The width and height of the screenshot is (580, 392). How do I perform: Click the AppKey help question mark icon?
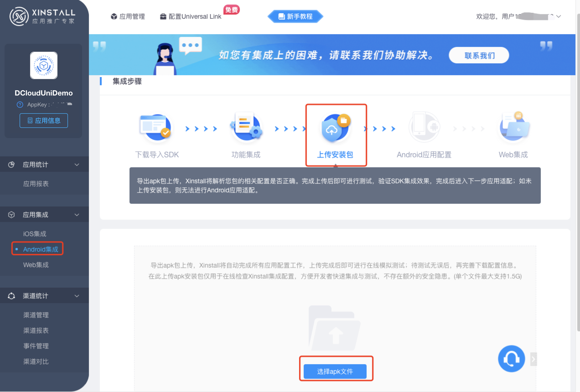click(20, 105)
